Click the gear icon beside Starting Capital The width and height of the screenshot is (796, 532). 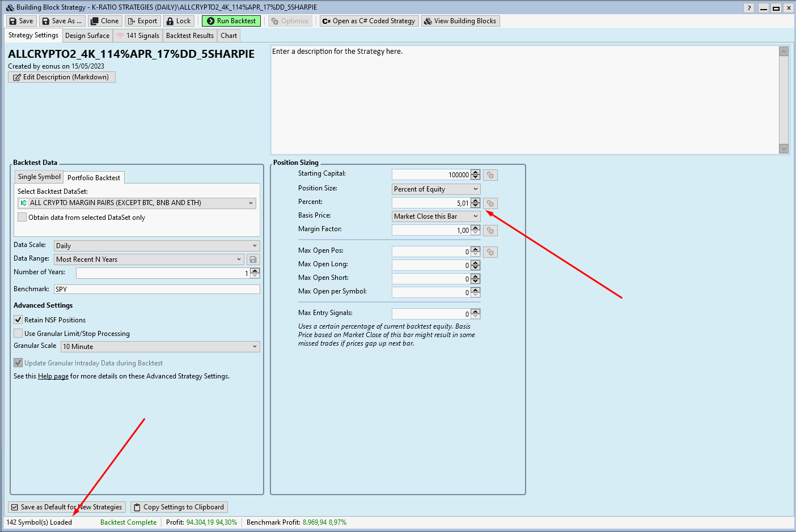pos(490,175)
